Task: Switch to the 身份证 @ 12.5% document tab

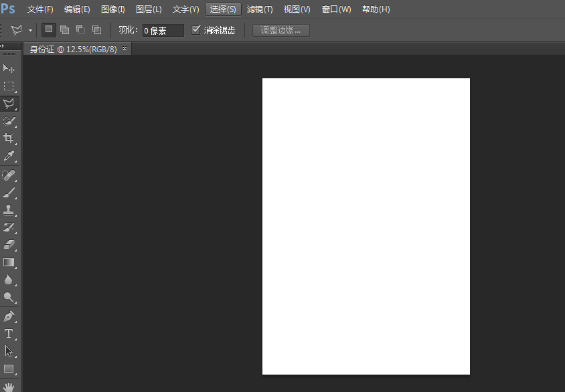Action: tap(73, 50)
